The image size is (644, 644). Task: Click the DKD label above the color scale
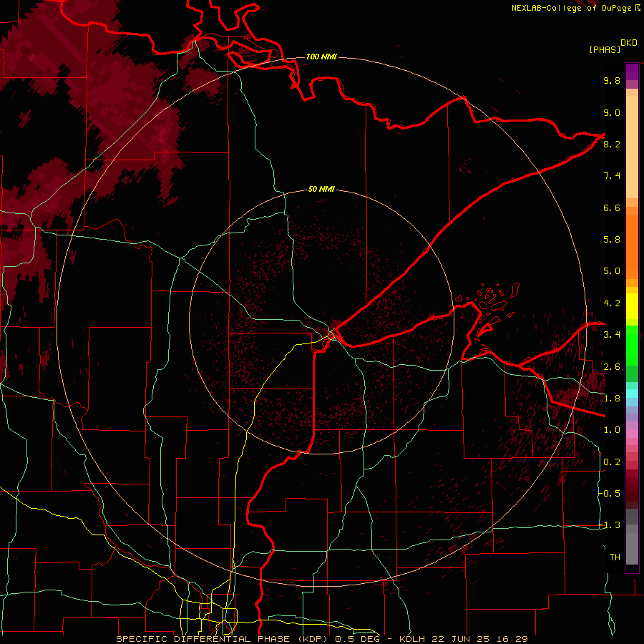pos(628,43)
